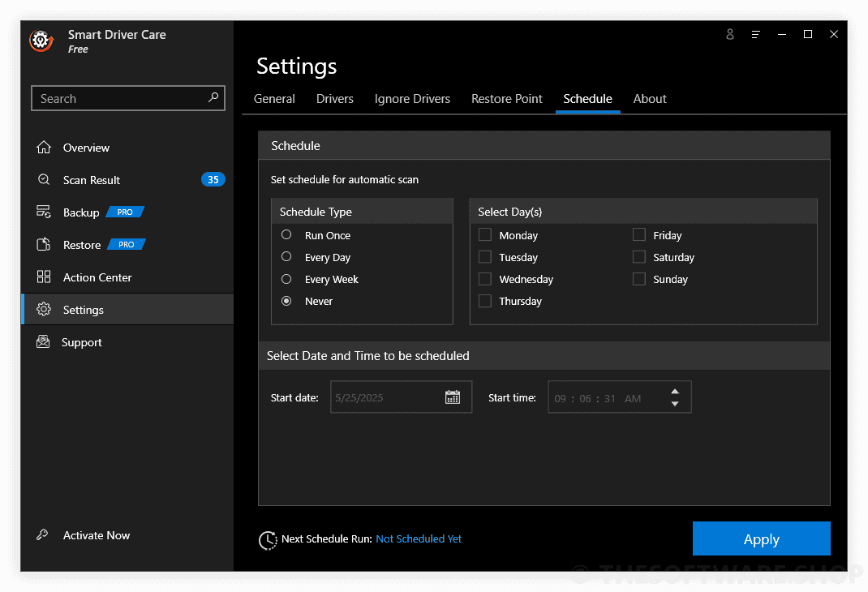868x592 pixels.
Task: Click the AM value in Start time
Action: click(x=633, y=398)
